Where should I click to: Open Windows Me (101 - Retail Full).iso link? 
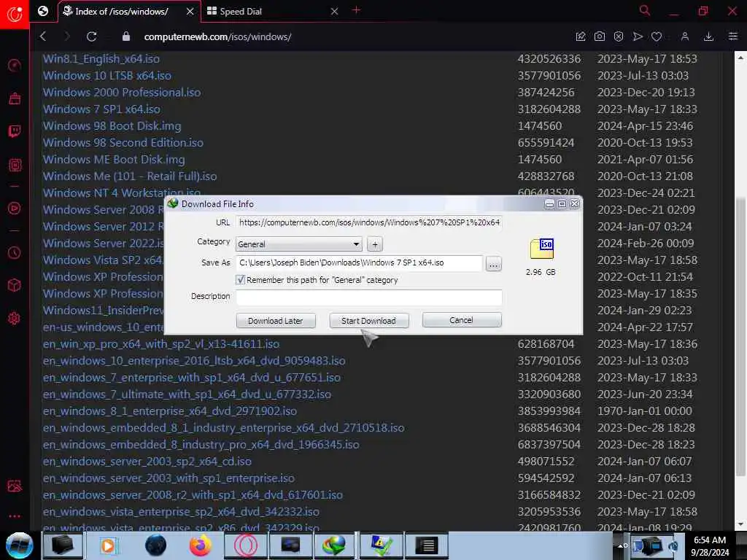(x=130, y=176)
